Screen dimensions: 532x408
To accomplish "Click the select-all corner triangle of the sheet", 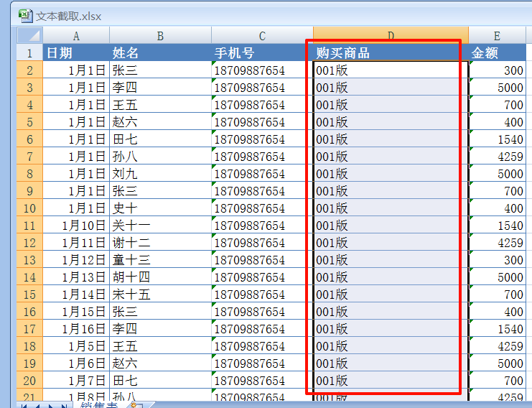I will pyautogui.click(x=29, y=35).
